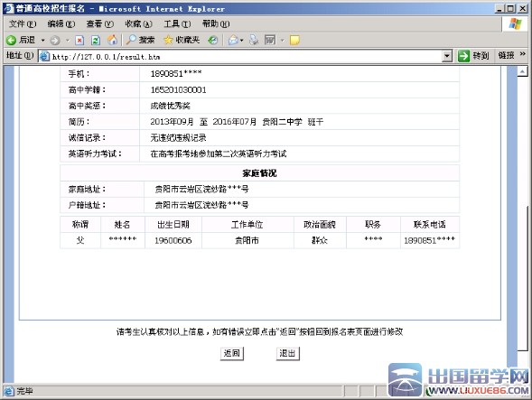Expand the address bar dropdown arrow
532x400 pixels.
[x=447, y=56]
